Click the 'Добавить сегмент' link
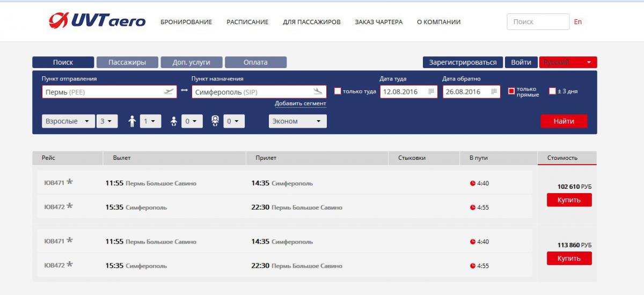This screenshot has width=644, height=295. 300,104
